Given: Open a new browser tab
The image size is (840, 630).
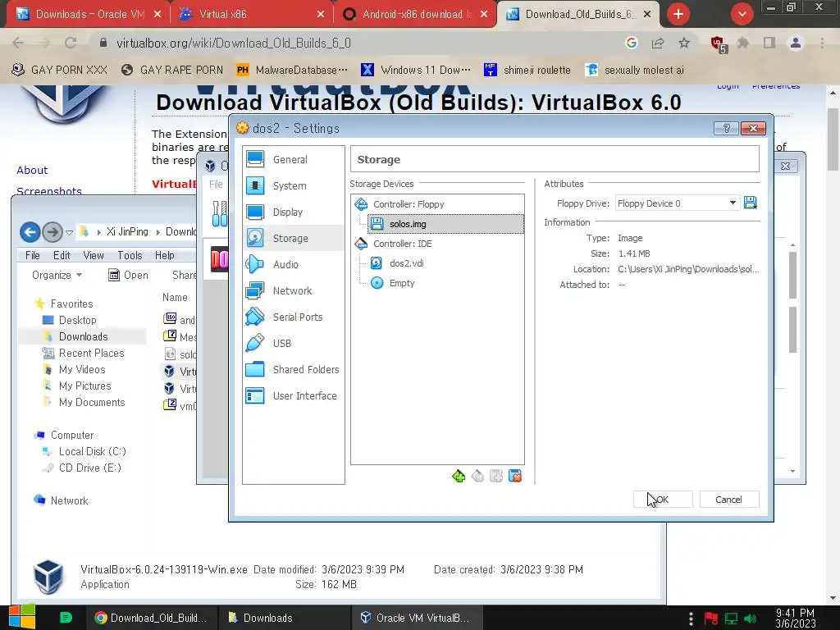Looking at the screenshot, I should coord(678,14).
